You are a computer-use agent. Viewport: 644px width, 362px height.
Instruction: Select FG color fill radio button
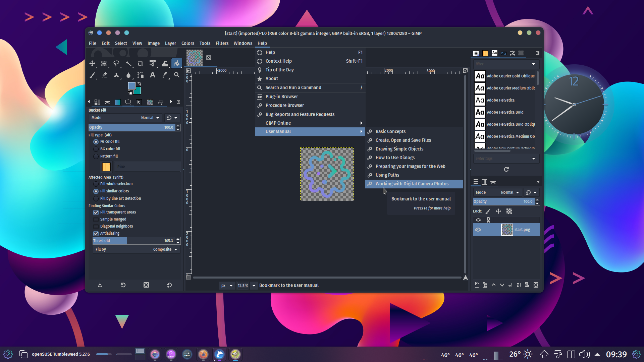[x=96, y=142]
